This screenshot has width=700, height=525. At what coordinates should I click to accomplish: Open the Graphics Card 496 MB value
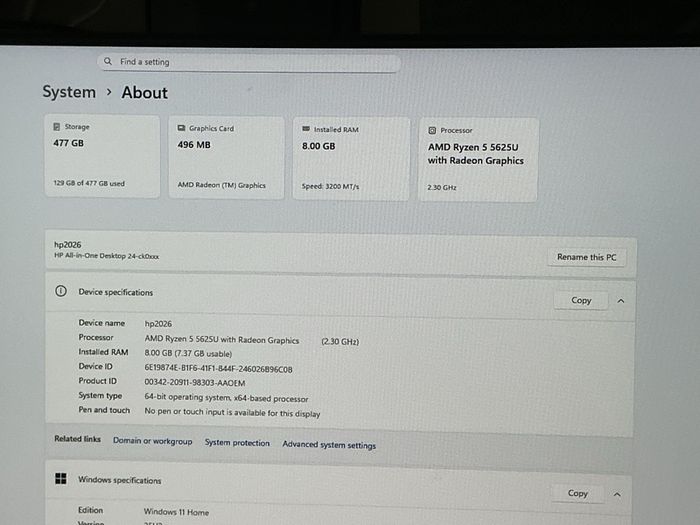coord(194,145)
